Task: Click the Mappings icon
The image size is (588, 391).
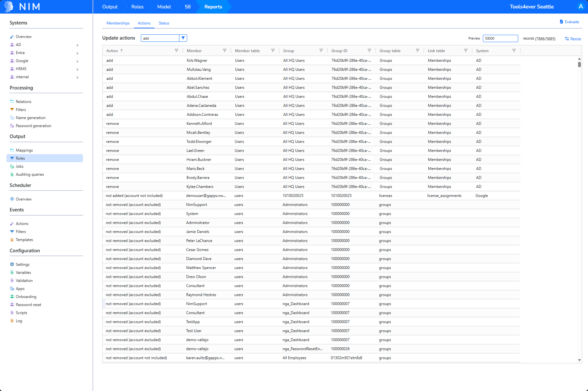Action: point(12,150)
